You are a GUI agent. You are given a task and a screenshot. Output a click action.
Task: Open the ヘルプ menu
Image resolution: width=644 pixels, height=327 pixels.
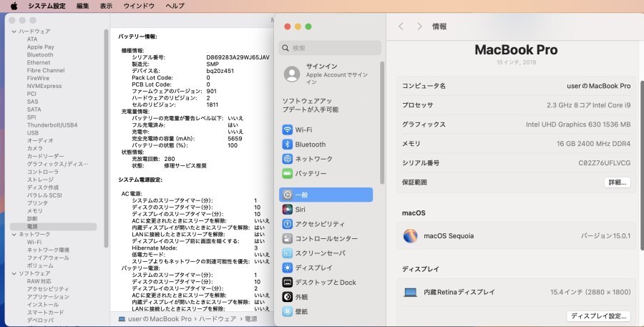pos(175,6)
